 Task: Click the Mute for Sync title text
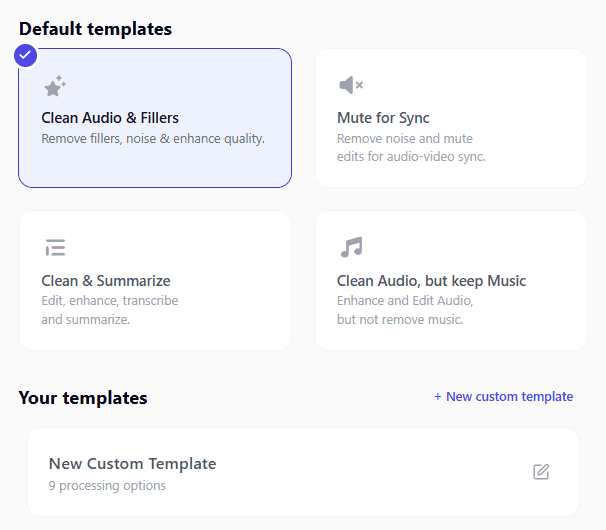383,118
